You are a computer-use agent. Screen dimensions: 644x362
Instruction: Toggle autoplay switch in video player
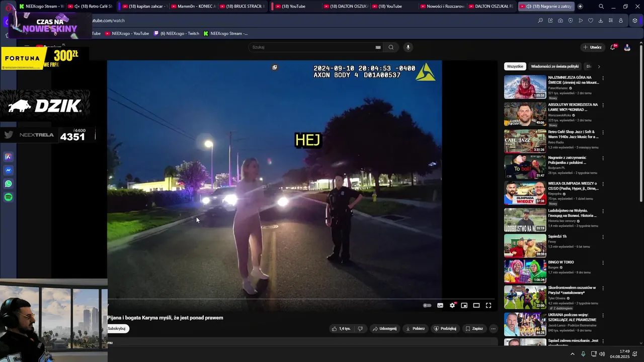point(427,305)
